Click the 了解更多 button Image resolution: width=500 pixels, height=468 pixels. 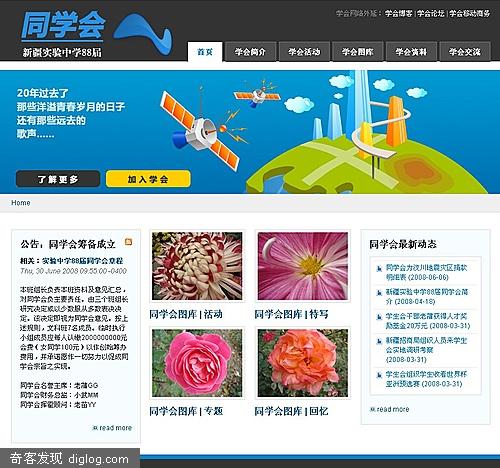pos(58,179)
